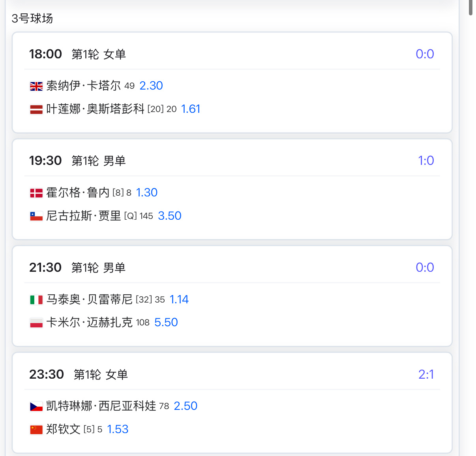Click the Denmark flag beside 霍尔格·鲁内

pyautogui.click(x=36, y=193)
